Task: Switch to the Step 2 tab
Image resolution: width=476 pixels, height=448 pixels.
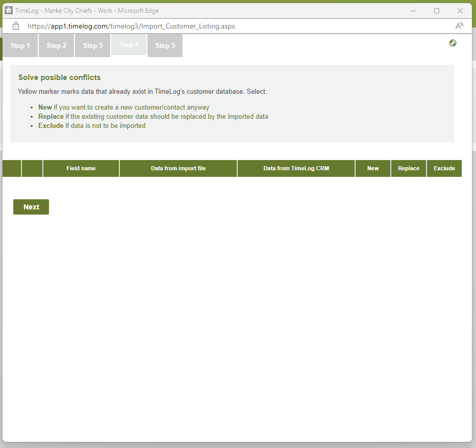Action: (57, 46)
